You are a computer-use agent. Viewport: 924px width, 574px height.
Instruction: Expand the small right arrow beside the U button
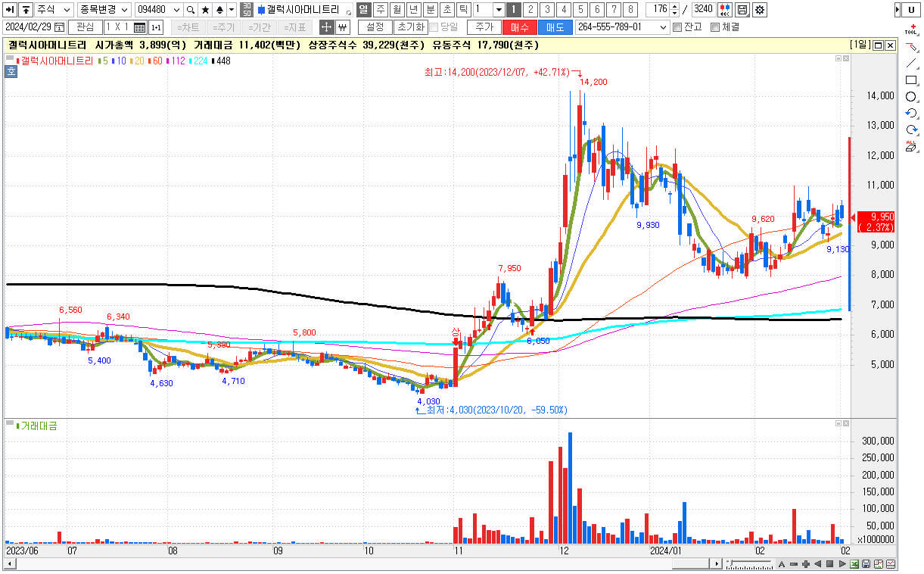897,10
